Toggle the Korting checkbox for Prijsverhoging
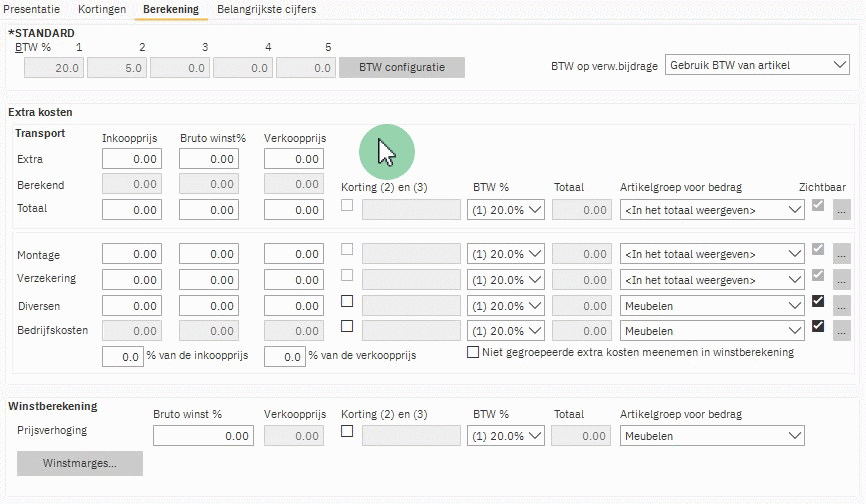 347,432
